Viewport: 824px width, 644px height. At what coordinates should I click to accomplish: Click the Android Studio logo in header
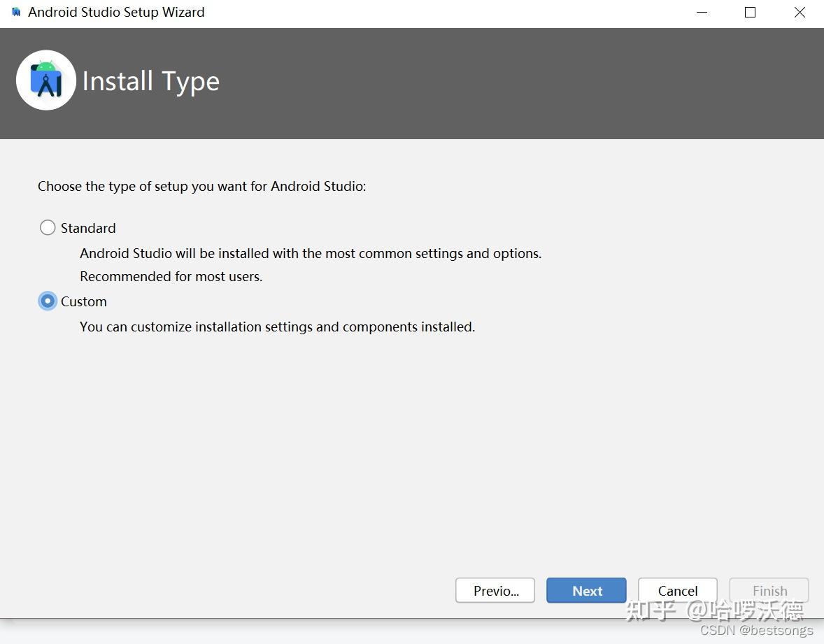click(x=46, y=80)
